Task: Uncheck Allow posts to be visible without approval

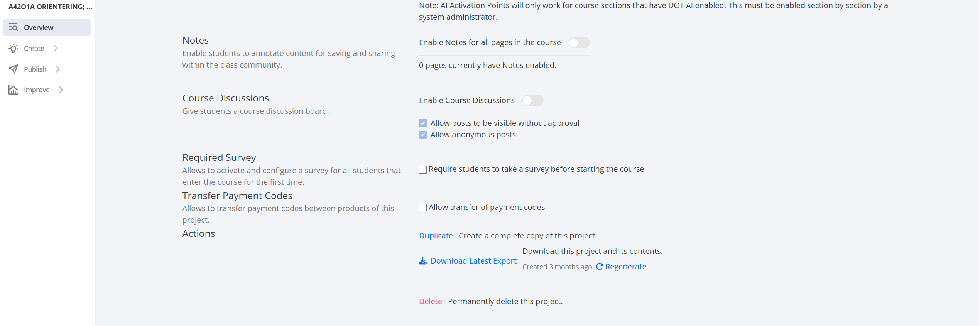Action: click(423, 123)
